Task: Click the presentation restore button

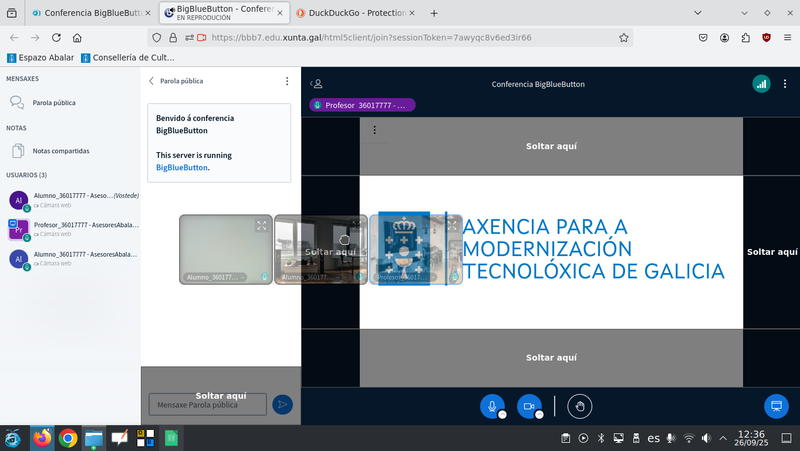Action: 775,406
